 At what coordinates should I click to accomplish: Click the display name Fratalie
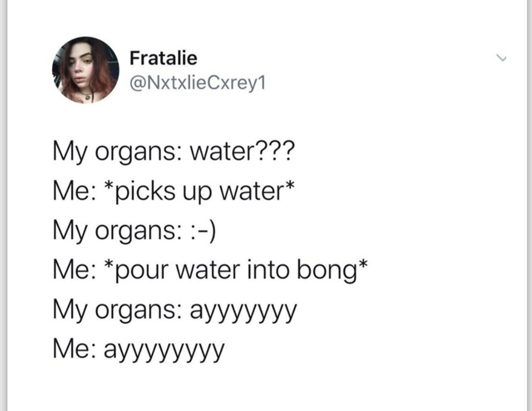point(163,58)
